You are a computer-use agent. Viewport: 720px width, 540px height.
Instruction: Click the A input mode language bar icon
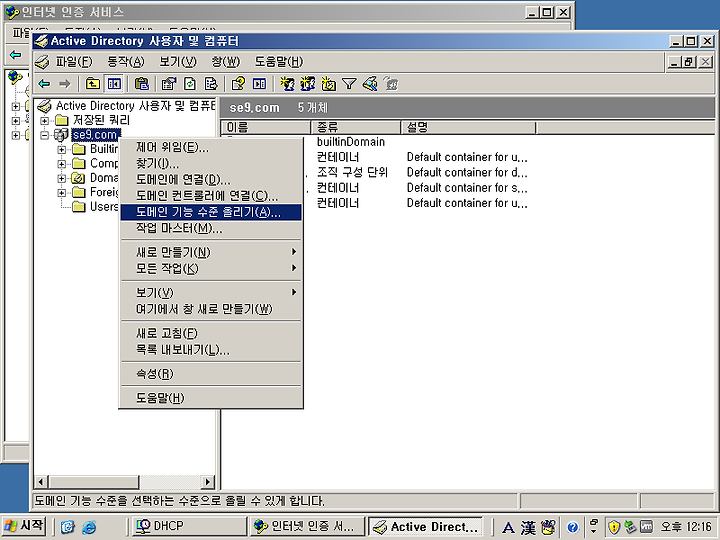[x=508, y=527]
